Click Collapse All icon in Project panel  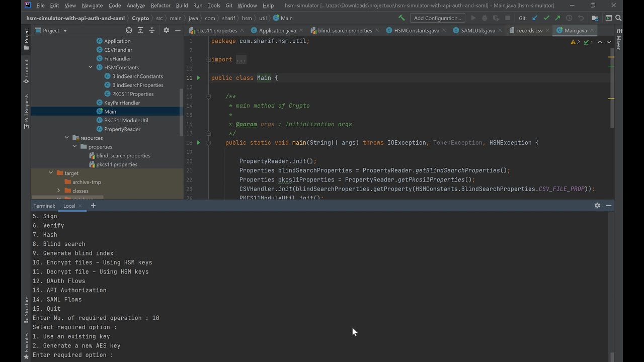click(152, 30)
